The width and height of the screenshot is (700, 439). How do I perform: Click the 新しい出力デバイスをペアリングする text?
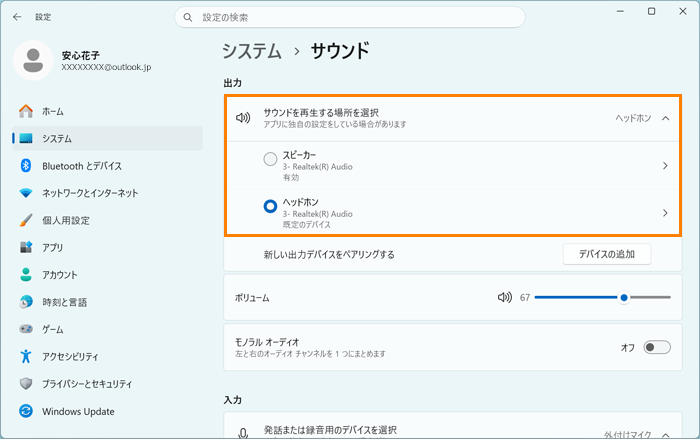point(329,255)
